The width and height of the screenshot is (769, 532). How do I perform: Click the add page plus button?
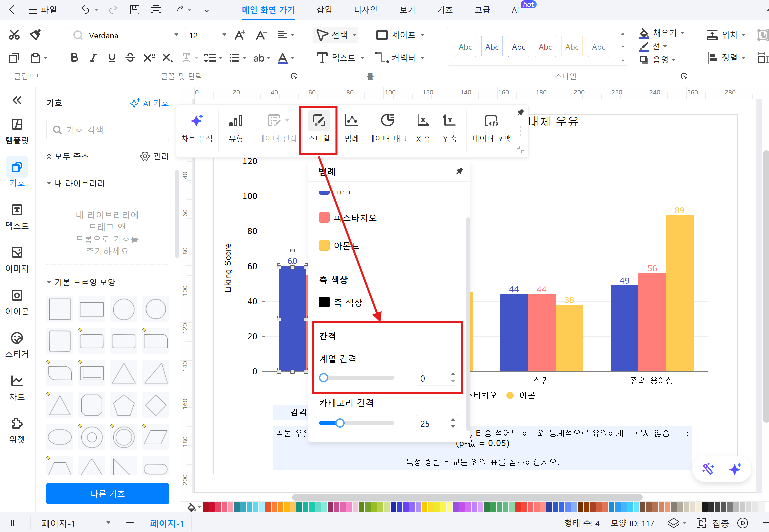tap(130, 523)
